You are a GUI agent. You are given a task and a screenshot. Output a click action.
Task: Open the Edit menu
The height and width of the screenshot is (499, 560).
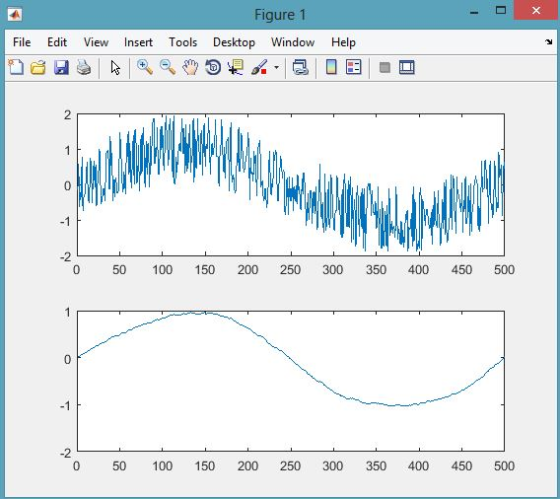[x=57, y=42]
